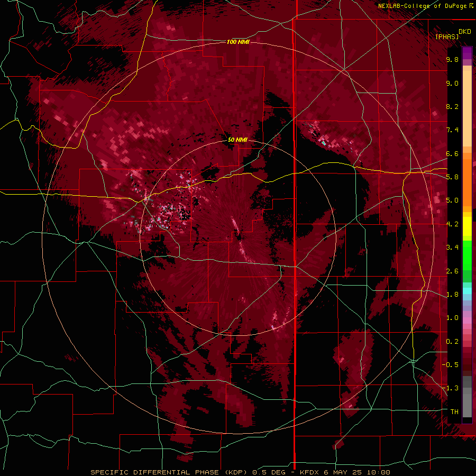Click the 100 NMI range ring label

[x=238, y=42]
